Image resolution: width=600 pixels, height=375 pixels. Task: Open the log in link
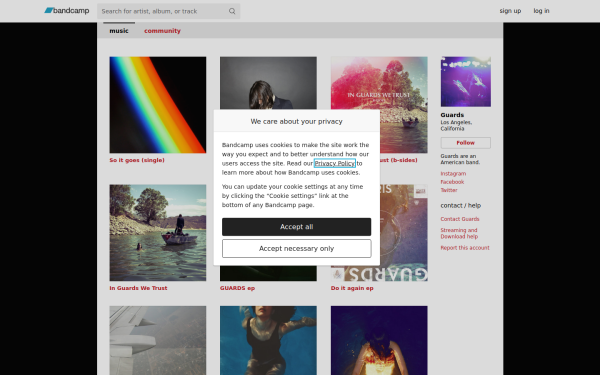pos(541,11)
